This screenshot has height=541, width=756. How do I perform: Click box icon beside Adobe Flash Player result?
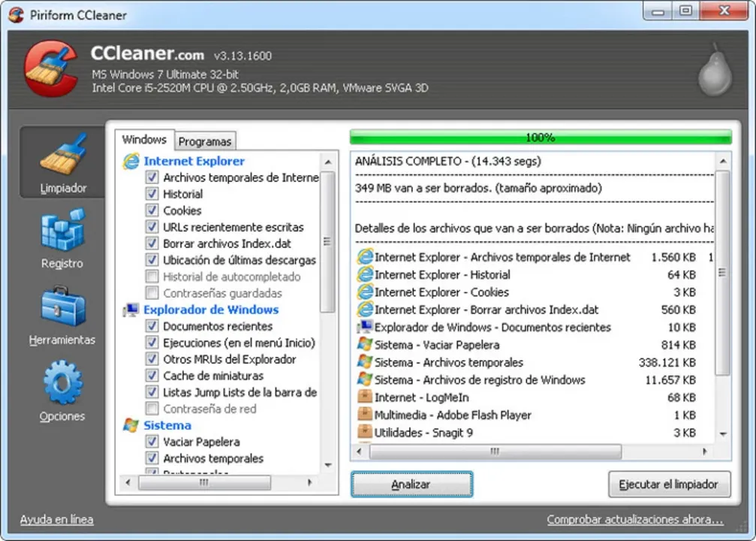[365, 415]
